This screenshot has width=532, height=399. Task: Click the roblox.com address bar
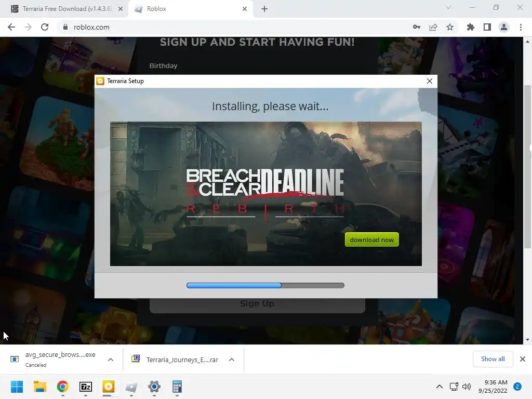(234, 27)
